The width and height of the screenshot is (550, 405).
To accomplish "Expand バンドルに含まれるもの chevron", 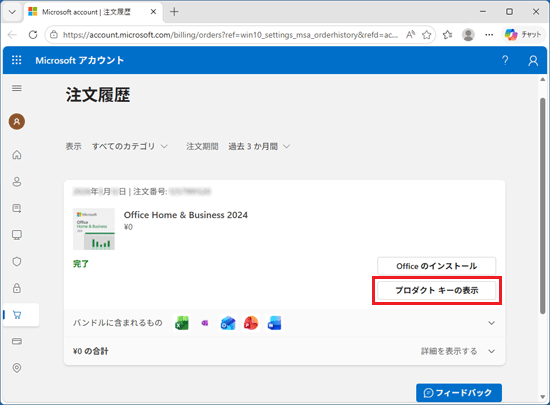I will [491, 323].
